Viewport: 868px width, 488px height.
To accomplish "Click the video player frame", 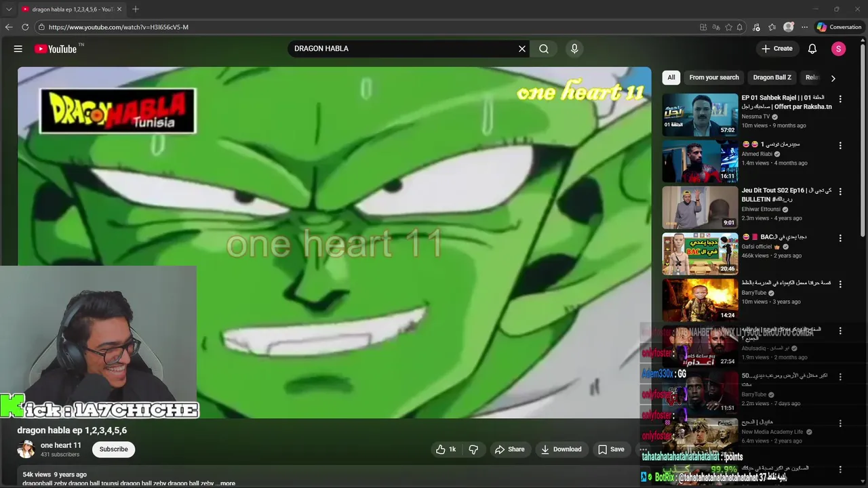I will (334, 242).
